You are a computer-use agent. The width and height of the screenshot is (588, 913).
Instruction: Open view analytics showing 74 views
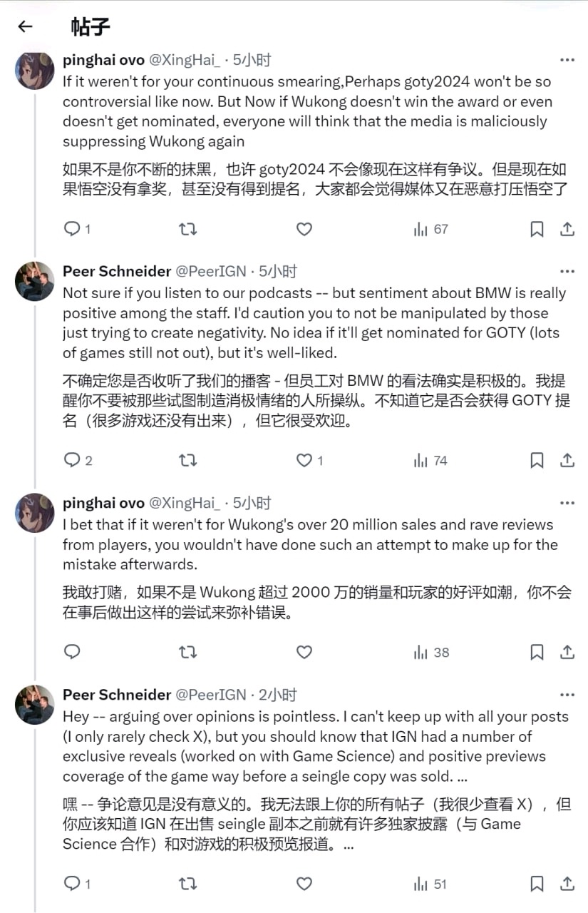[x=430, y=461]
